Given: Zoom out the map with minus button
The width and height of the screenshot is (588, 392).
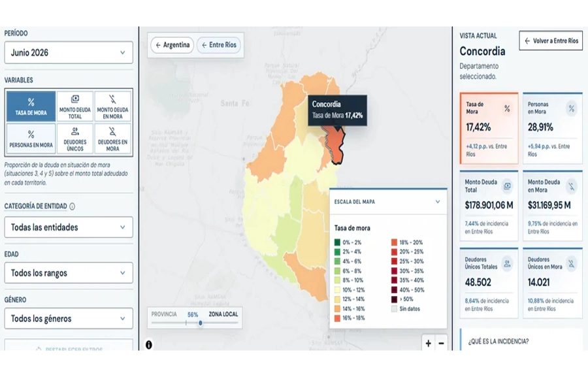Looking at the screenshot, I should pos(442,343).
